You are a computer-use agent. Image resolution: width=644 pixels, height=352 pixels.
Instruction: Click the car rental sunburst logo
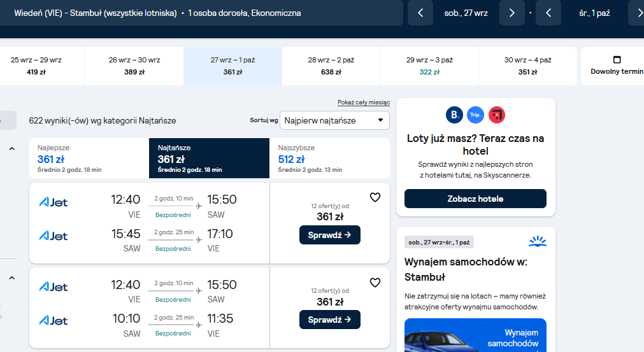(x=538, y=241)
